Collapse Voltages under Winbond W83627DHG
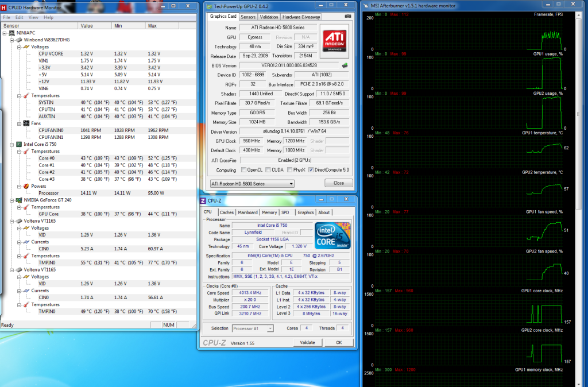 19,47
